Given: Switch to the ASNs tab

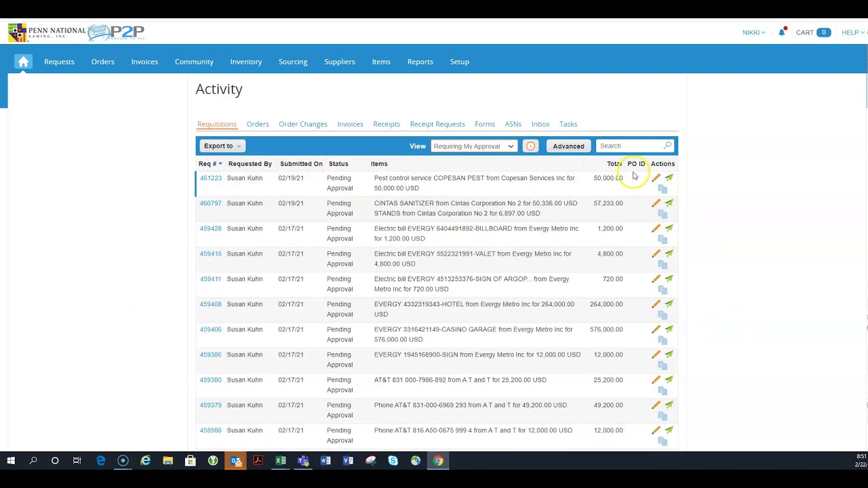Looking at the screenshot, I should click(x=513, y=124).
